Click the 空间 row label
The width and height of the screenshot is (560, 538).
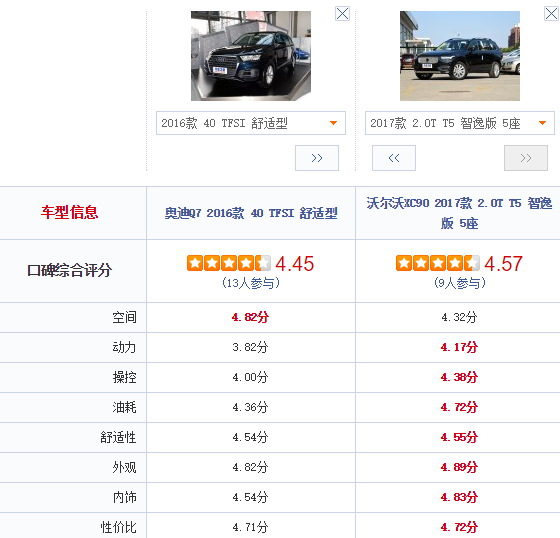[x=124, y=317]
